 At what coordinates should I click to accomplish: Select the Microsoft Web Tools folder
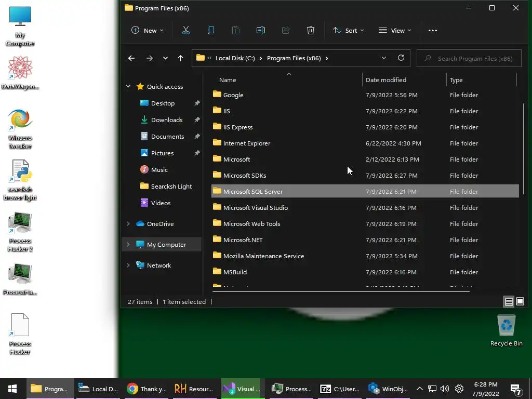(x=365, y=223)
